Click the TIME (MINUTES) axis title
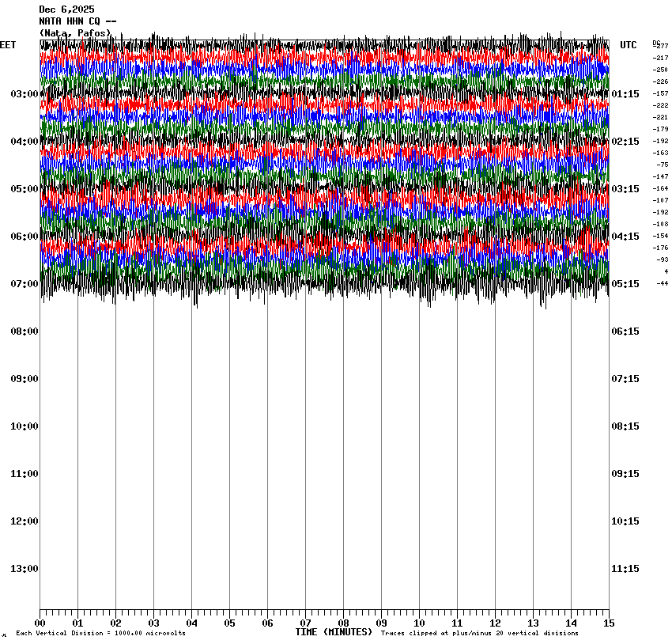The height and width of the screenshot is (644, 672). click(334, 632)
